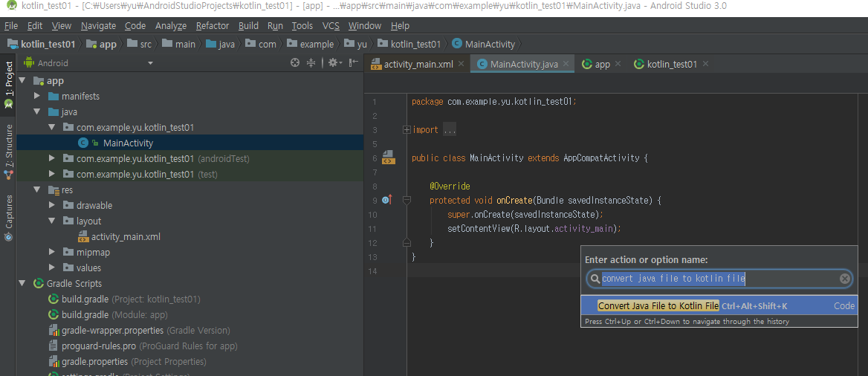Expand the mipmap folder
Viewport: 868px width, 376px height.
click(52, 252)
